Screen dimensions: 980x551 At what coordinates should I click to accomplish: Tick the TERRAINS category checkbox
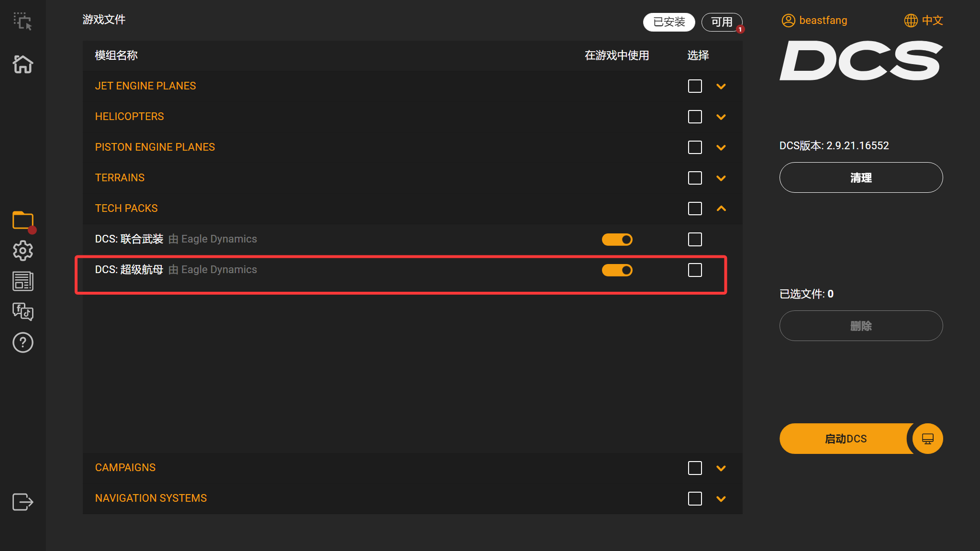coord(695,178)
